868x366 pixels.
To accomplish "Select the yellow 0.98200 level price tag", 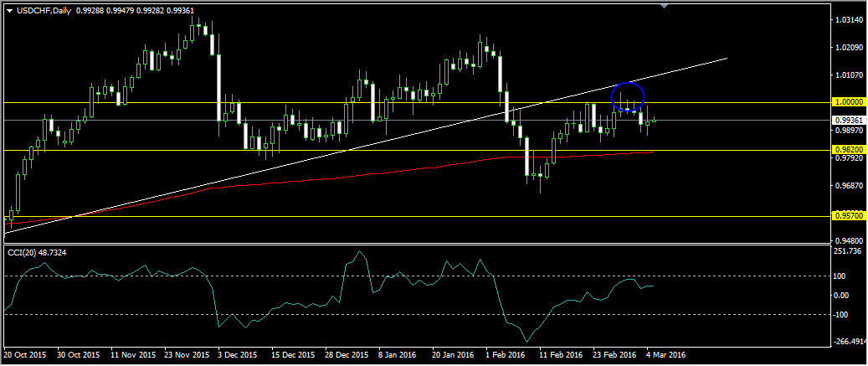I will tap(850, 150).
